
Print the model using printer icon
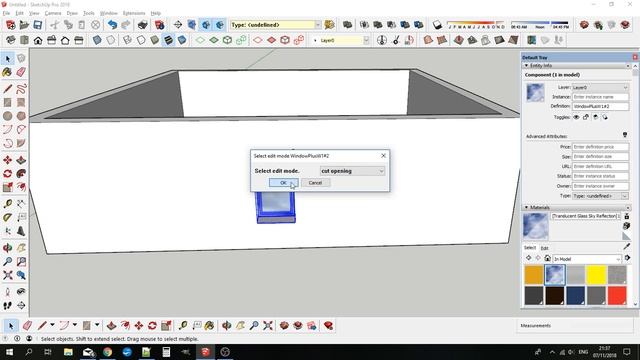(x=142, y=25)
